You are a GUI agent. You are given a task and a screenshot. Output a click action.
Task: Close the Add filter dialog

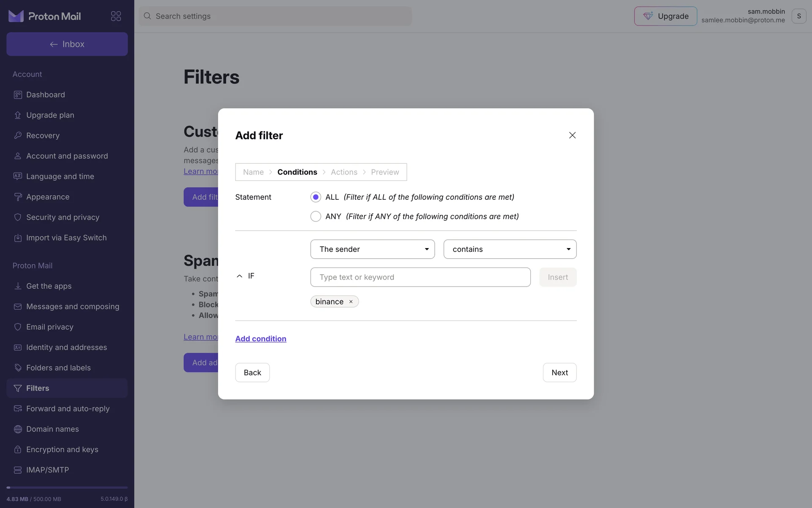pos(572,135)
